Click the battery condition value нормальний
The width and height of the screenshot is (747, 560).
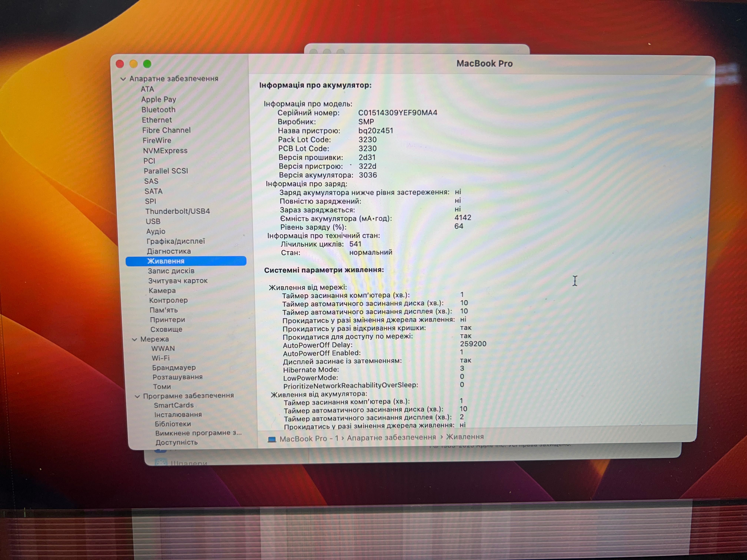click(x=371, y=252)
